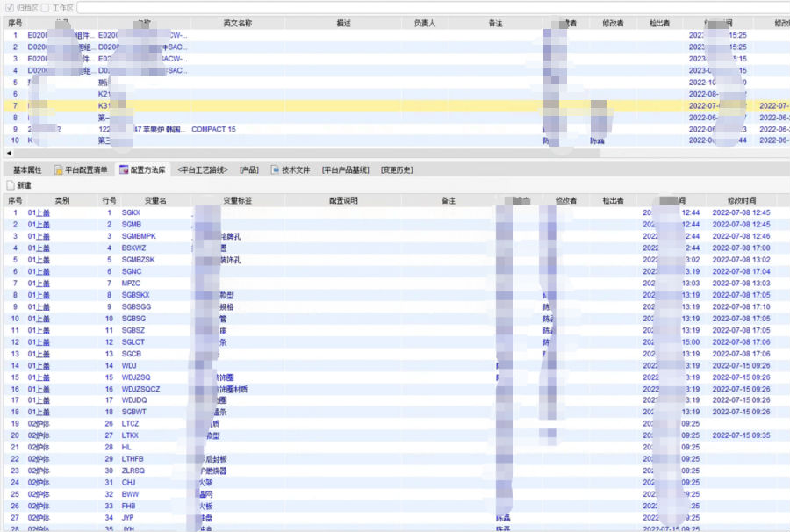This screenshot has width=790, height=532.
Task: Select the ZLRSQ variable row
Action: pos(397,471)
